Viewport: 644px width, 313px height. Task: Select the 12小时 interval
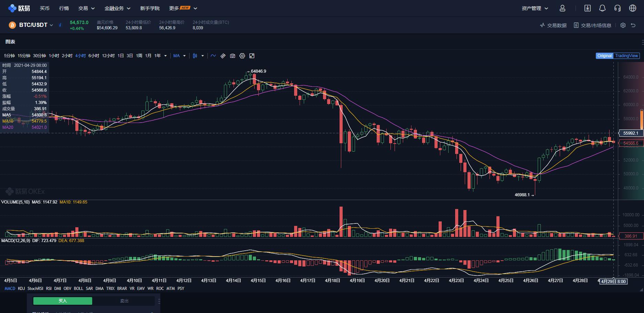coord(108,56)
